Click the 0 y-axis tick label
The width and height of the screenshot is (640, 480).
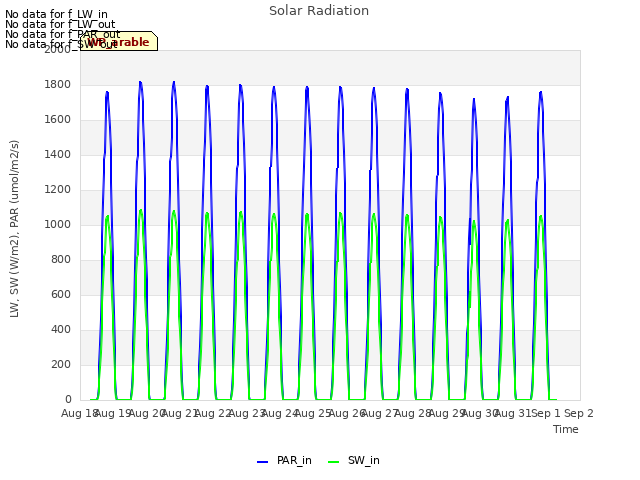click(68, 399)
